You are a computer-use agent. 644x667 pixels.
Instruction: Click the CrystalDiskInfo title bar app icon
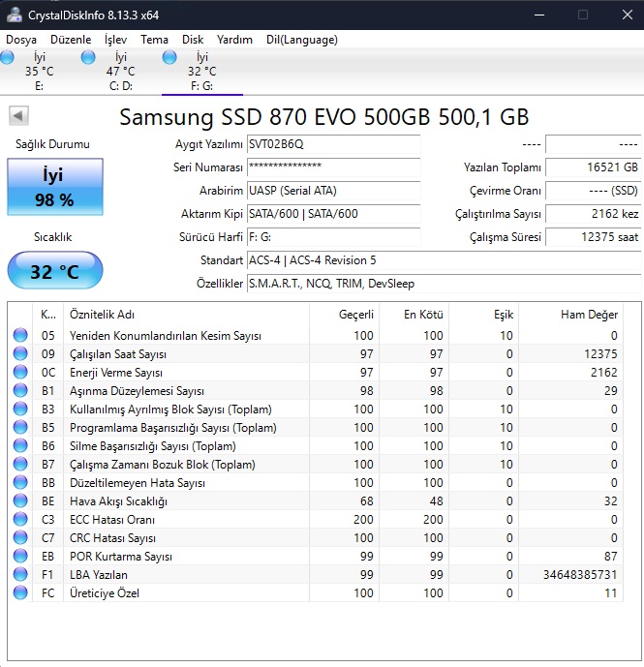(x=15, y=15)
